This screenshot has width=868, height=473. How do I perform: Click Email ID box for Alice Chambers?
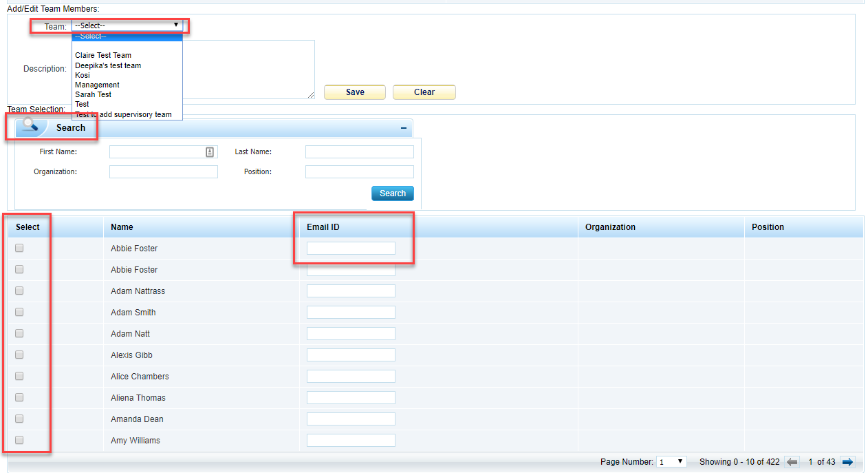pos(351,377)
